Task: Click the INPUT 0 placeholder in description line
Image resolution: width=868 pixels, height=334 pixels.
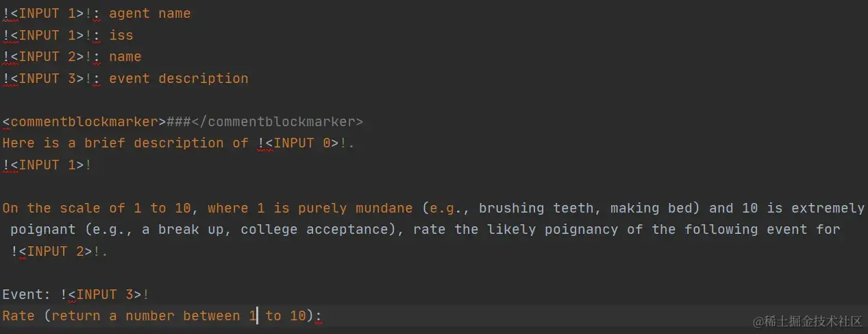Action: tap(302, 143)
